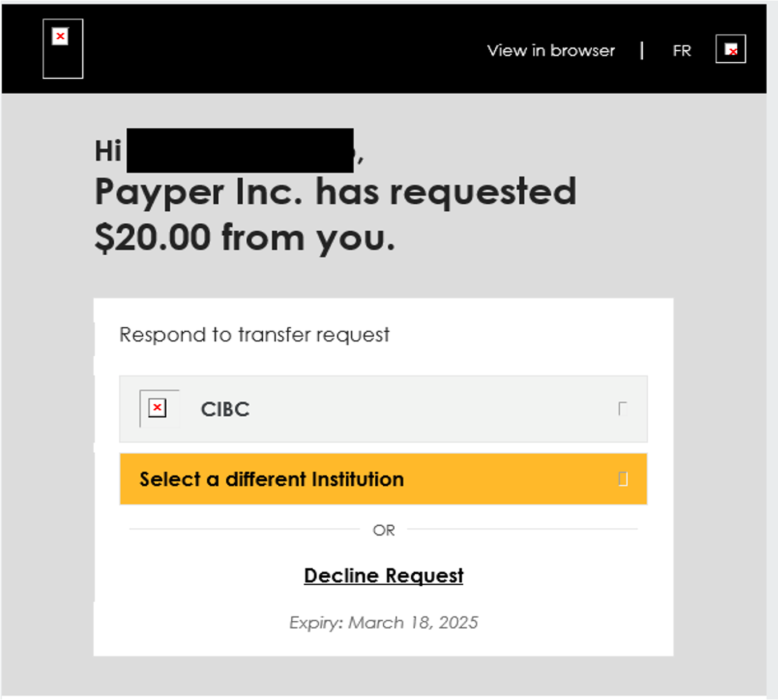Click the Expiry: March 18, 2025 text
This screenshot has width=778, height=700.
coord(383,622)
